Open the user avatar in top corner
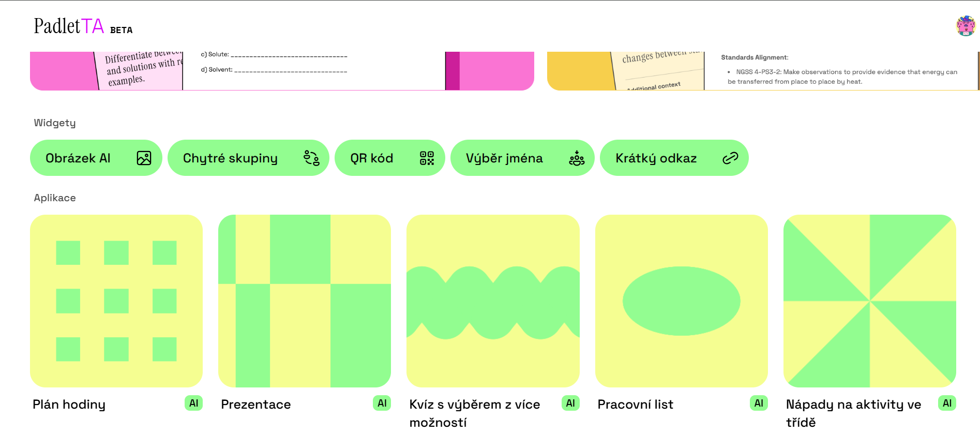The image size is (980, 434). pyautogui.click(x=966, y=26)
